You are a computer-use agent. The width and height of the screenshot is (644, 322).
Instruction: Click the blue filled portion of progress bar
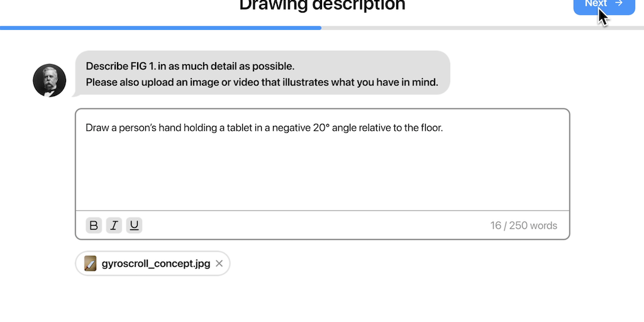pos(160,28)
